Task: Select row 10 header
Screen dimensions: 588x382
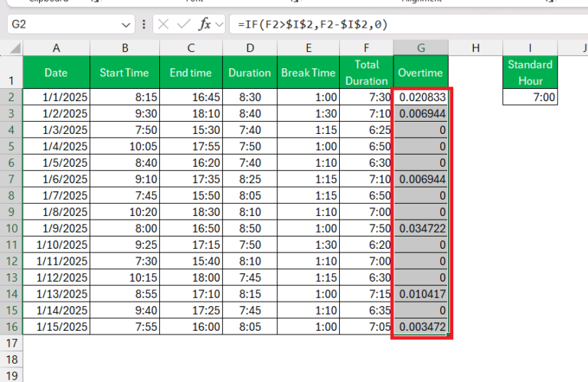Action: tap(11, 228)
